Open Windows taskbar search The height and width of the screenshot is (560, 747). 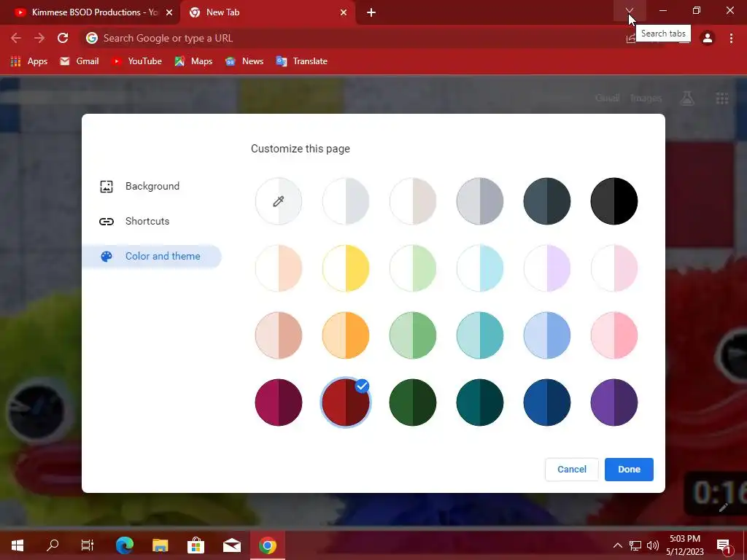(53, 545)
